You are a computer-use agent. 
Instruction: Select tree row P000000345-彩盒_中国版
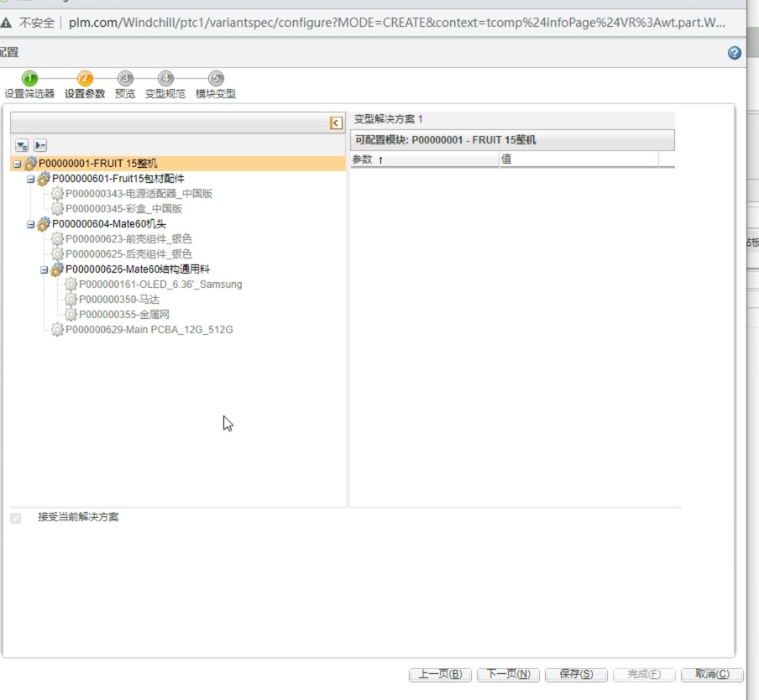point(124,208)
